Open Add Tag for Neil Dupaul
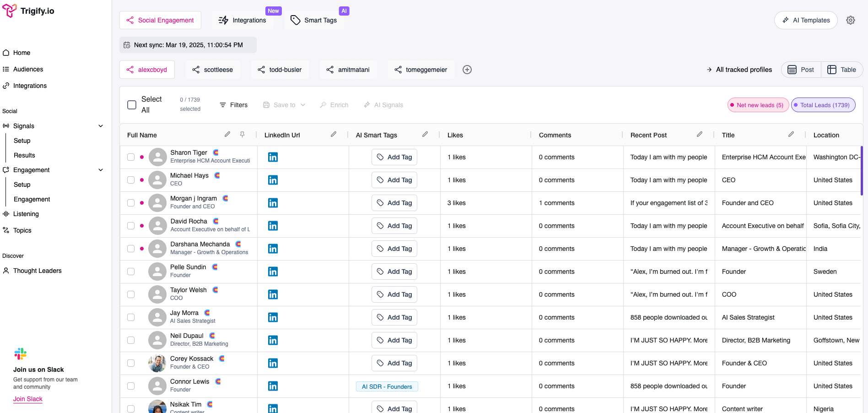 [x=394, y=340]
